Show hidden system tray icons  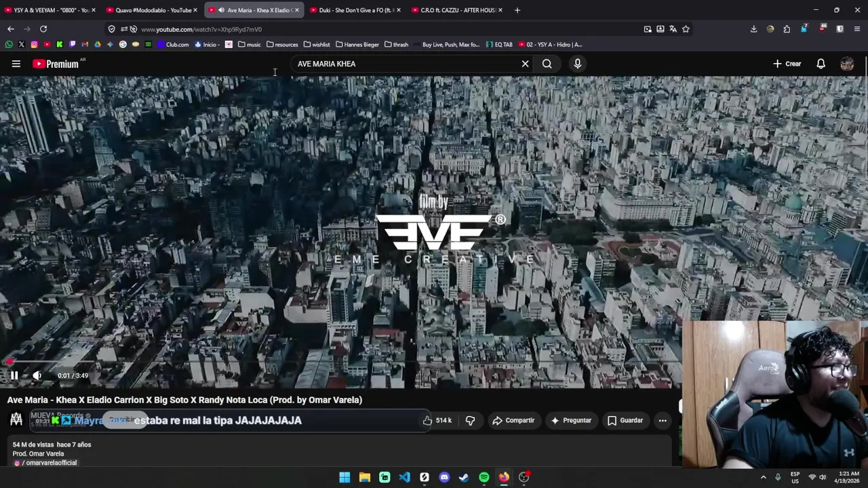click(x=764, y=477)
